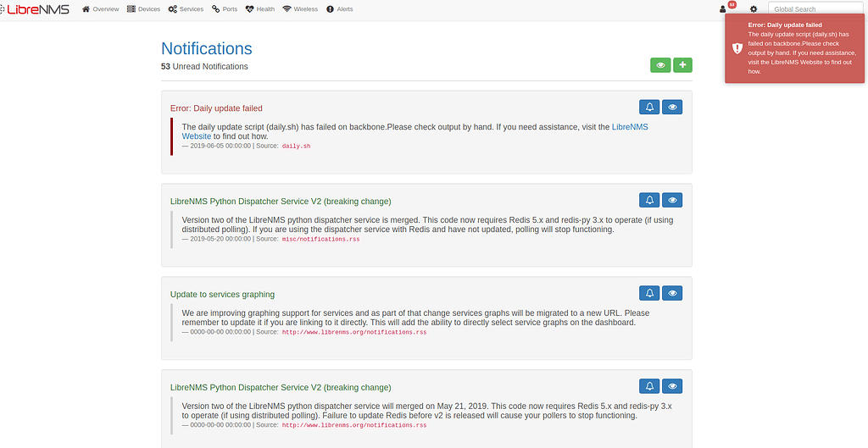
Task: Click the LibreNMS logo
Action: [x=35, y=8]
